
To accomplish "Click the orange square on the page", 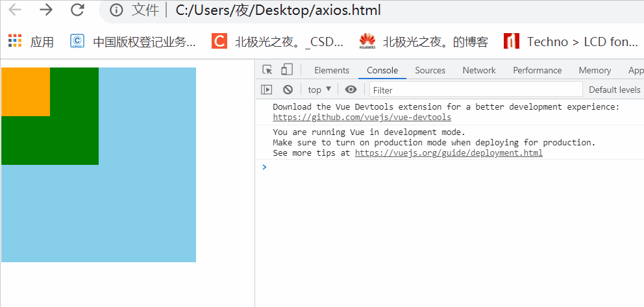I will [x=25, y=92].
